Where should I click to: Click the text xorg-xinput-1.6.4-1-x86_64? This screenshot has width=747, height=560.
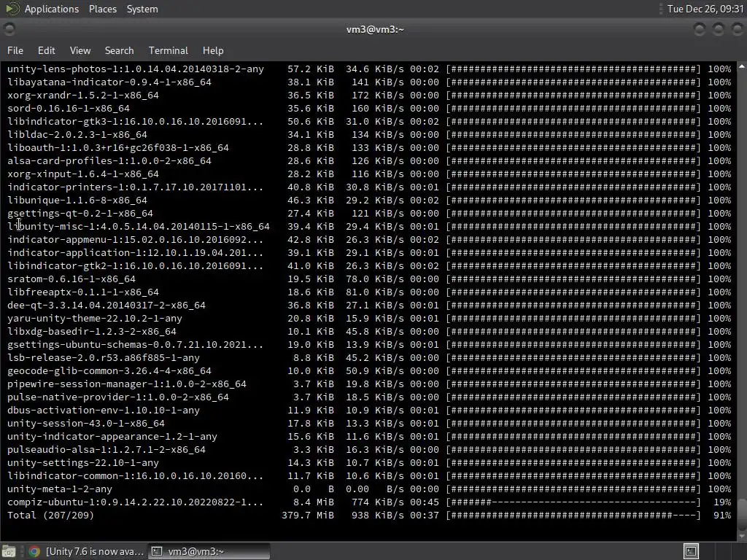83,174
